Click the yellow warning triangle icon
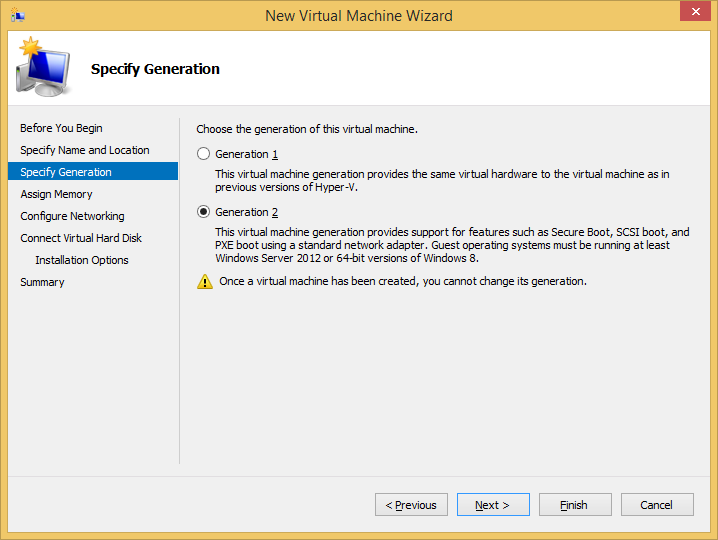The height and width of the screenshot is (540, 718). point(205,282)
